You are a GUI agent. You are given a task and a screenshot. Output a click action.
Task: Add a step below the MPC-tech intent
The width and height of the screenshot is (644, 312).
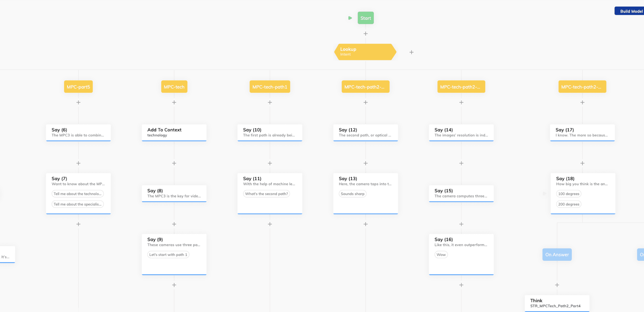point(174,102)
